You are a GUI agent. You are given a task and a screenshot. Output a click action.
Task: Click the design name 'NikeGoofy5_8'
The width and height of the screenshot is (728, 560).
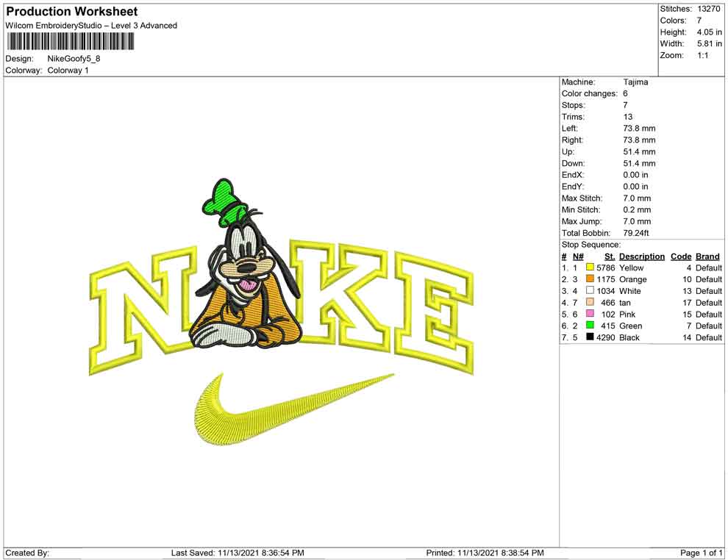click(74, 59)
